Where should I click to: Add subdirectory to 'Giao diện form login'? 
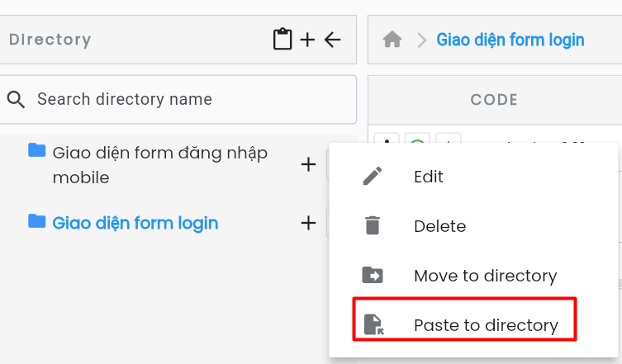pyautogui.click(x=308, y=223)
